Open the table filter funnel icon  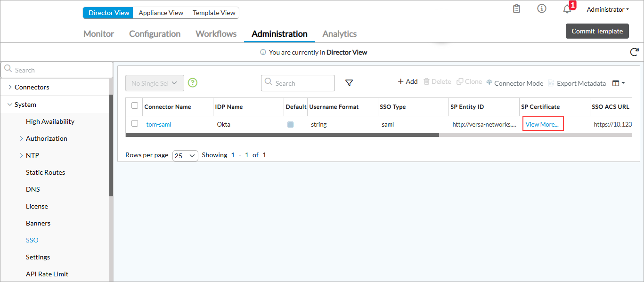pyautogui.click(x=349, y=83)
